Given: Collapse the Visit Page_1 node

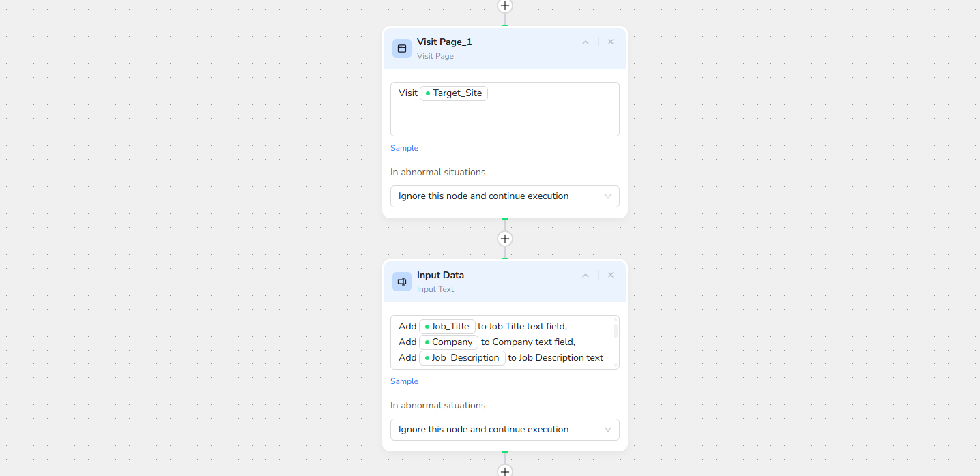Looking at the screenshot, I should 586,42.
